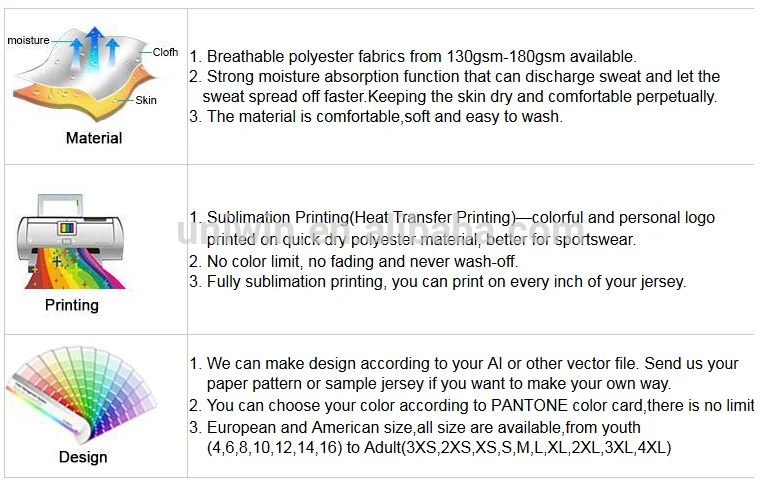
Task: Click the "moisture" label in the diagram
Action: pyautogui.click(x=28, y=40)
